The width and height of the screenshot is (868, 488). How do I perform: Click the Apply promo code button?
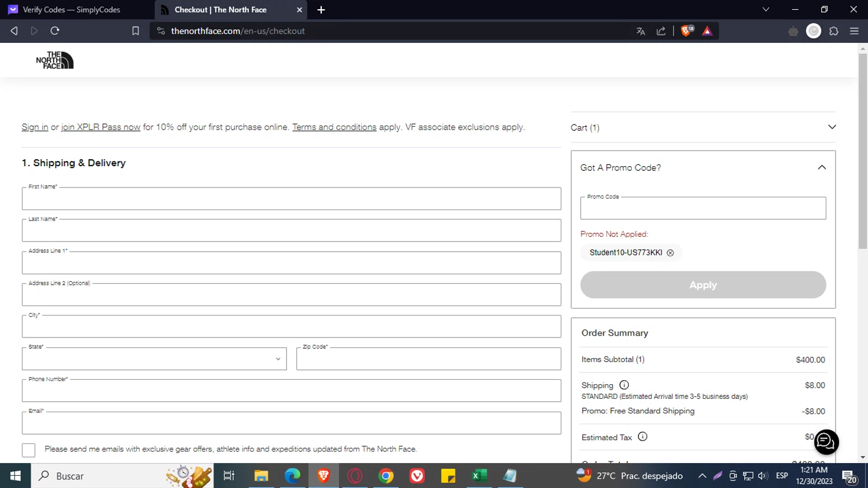click(703, 285)
